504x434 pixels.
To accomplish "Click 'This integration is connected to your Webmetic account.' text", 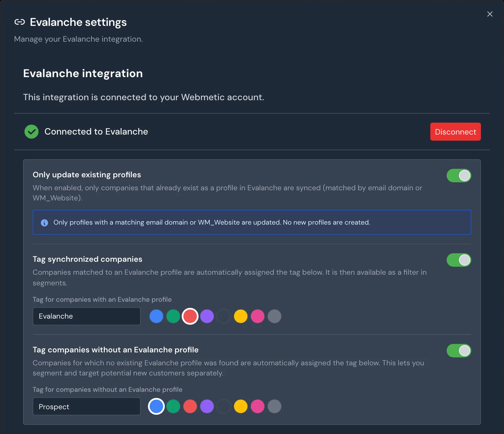I will pos(144,97).
